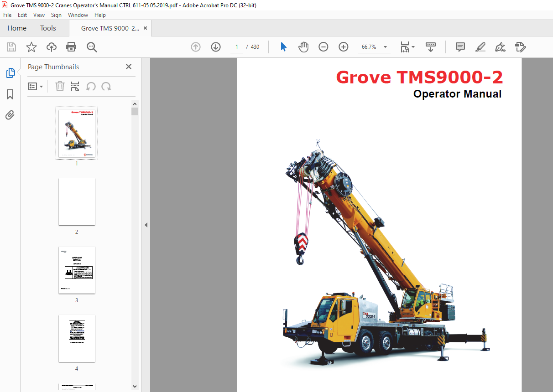Open the stamp tool in the toolbar
This screenshot has width=553, height=392.
521,47
